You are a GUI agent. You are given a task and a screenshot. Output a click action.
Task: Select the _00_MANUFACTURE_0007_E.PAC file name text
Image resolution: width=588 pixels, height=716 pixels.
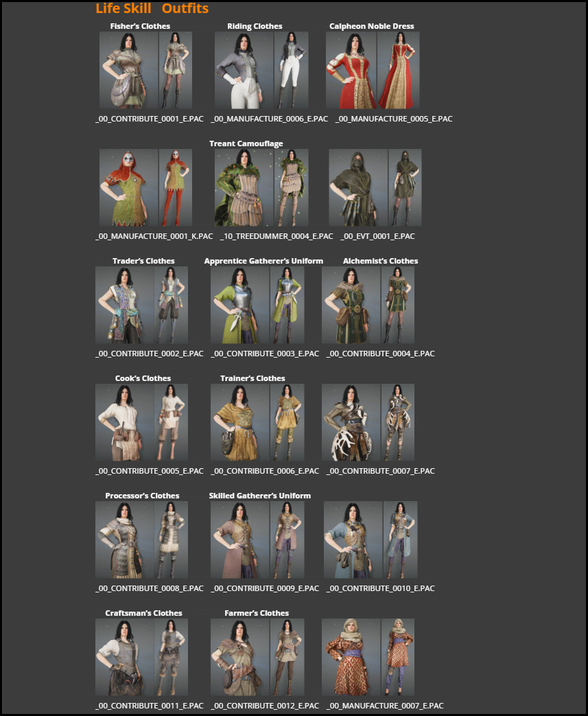[385, 706]
